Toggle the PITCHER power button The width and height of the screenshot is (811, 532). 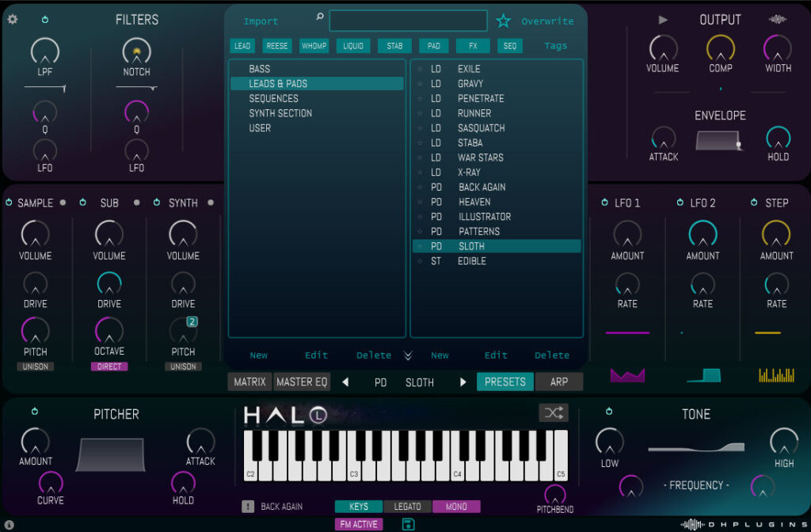(x=35, y=412)
